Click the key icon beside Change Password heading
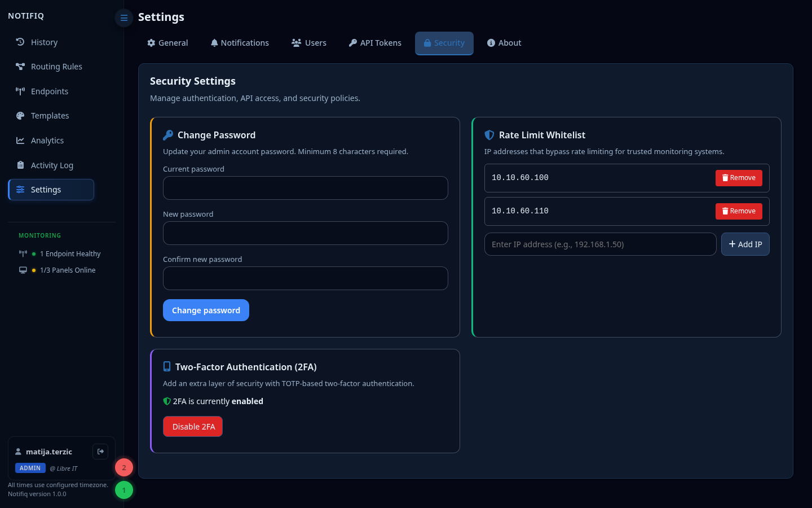812x508 pixels. click(x=168, y=135)
